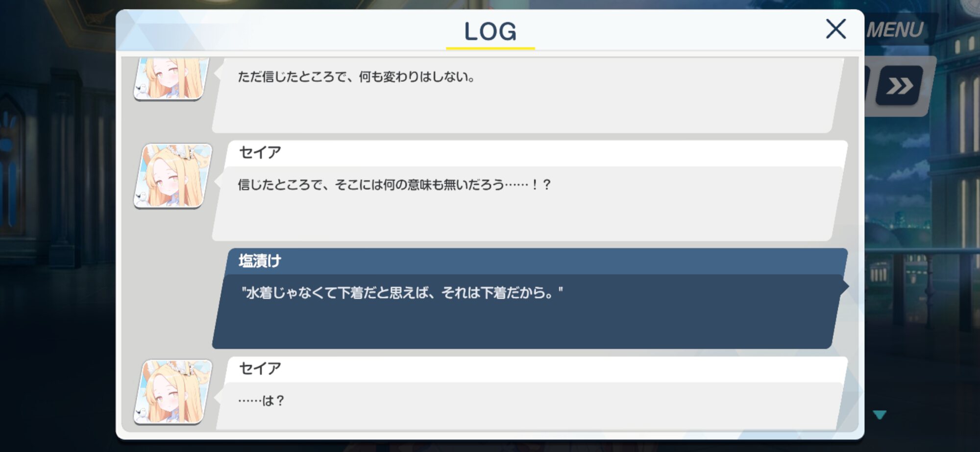This screenshot has width=980, height=452.
Task: Click the dark 水着じゃなくて下着だと思えば reply line
Action: click(x=402, y=293)
